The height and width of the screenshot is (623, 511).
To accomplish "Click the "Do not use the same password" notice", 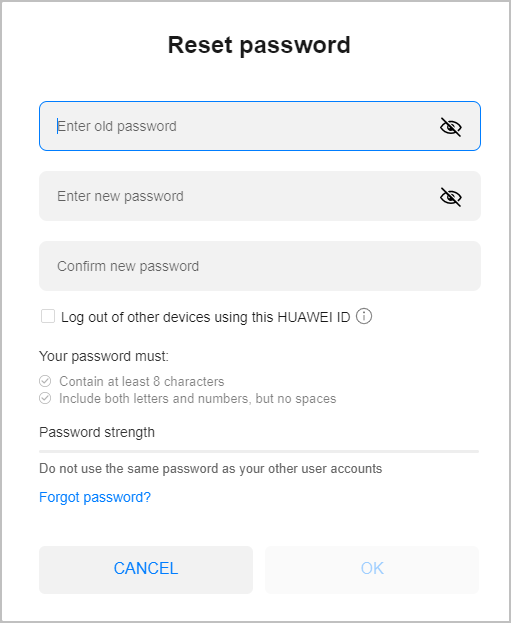I will pyautogui.click(x=211, y=469).
